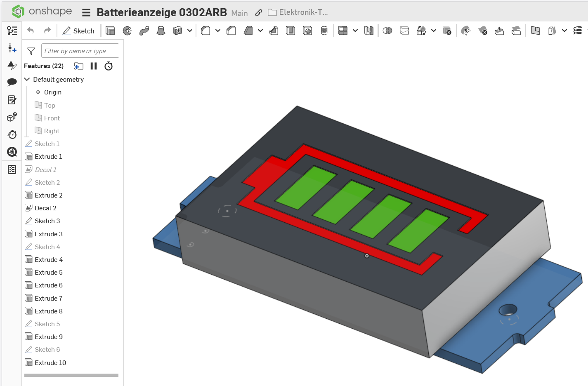This screenshot has height=386, width=588.
Task: Select the Linear pattern tool
Action: [x=343, y=31]
